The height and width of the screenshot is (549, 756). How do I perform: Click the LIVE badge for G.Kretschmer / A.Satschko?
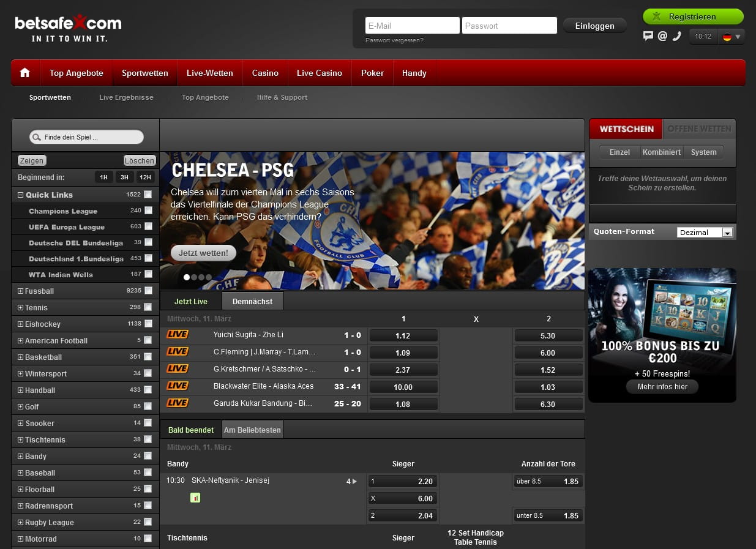[178, 369]
